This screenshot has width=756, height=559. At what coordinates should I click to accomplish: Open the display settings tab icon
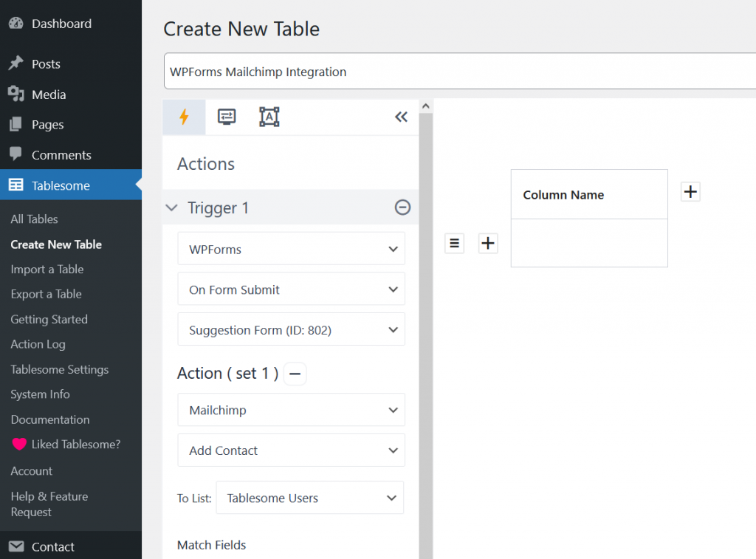click(x=227, y=117)
